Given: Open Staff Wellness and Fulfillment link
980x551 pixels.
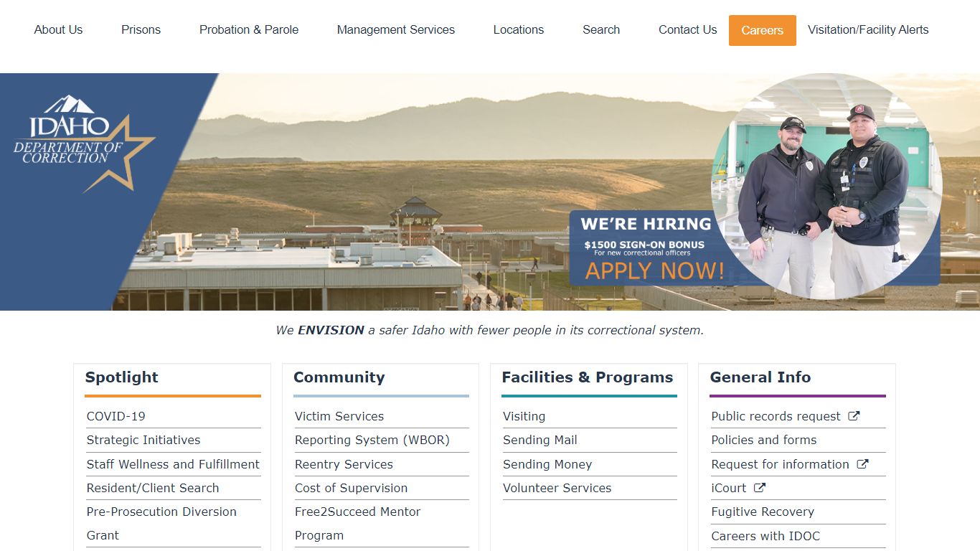Looking at the screenshot, I should point(173,464).
